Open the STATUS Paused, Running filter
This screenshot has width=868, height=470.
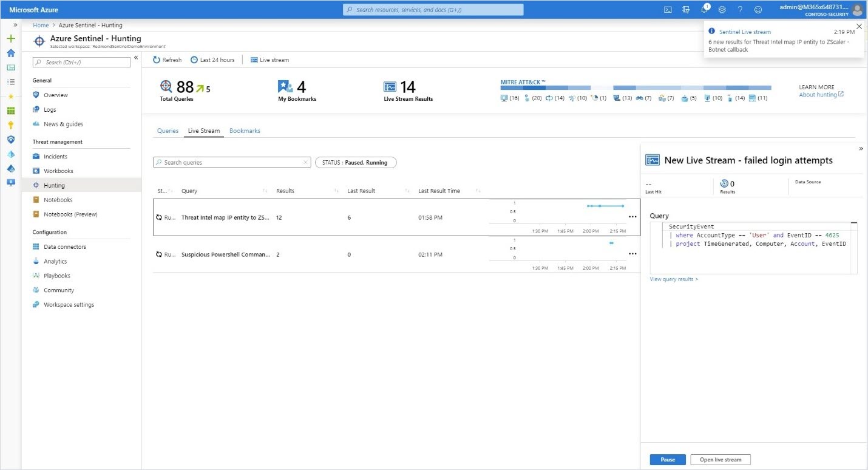pyautogui.click(x=355, y=162)
